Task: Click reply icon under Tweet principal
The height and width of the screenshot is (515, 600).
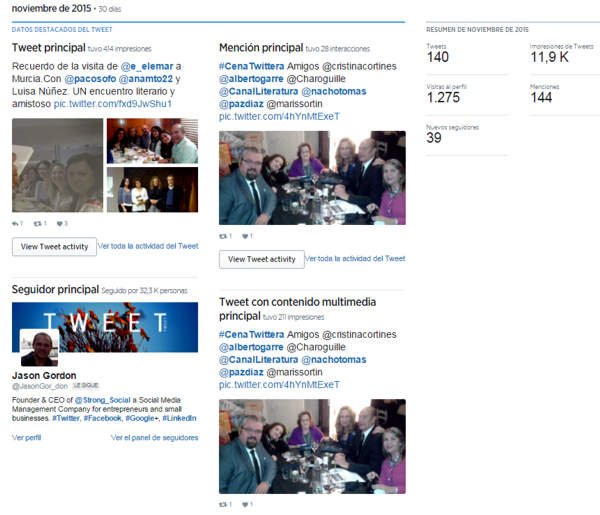Action: [15, 223]
